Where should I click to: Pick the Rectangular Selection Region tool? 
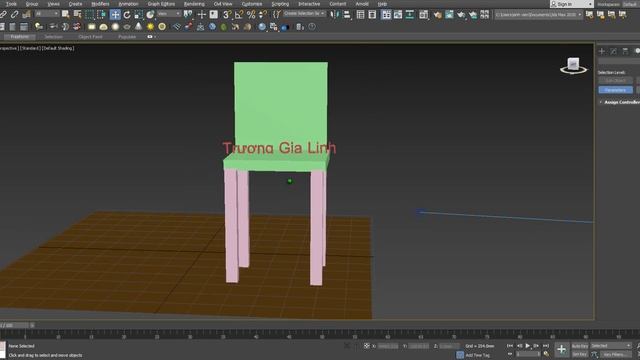tap(89, 15)
